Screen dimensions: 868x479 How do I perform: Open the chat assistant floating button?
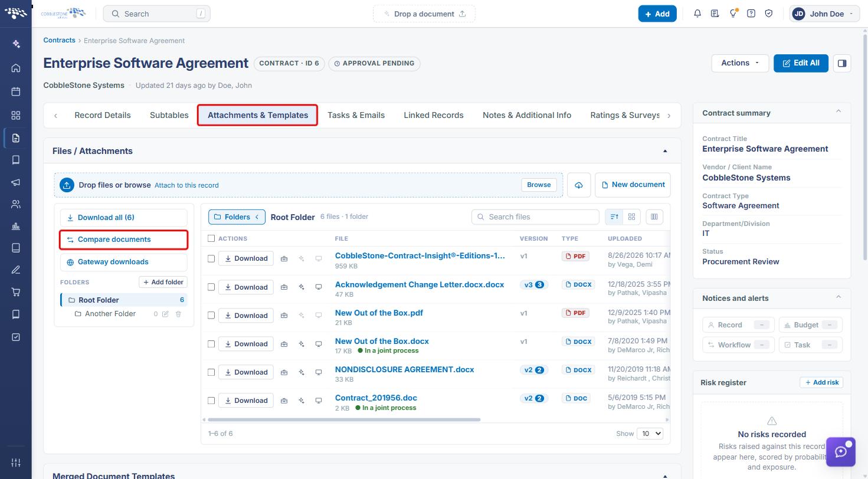841,452
